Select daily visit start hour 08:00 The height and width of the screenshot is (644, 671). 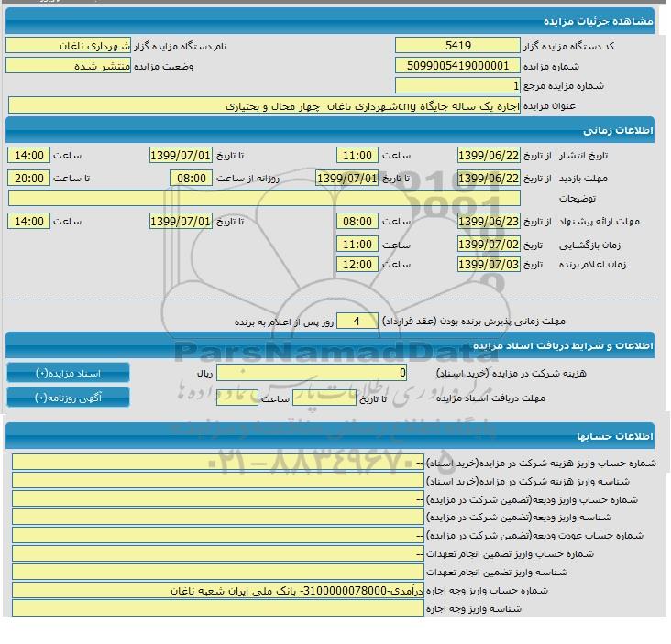[x=192, y=178]
